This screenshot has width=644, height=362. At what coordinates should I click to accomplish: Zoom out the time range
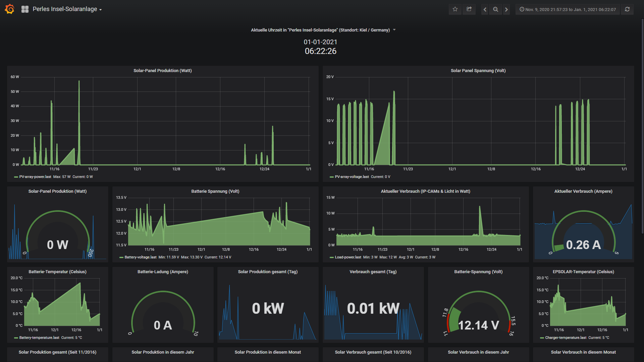[x=495, y=9]
